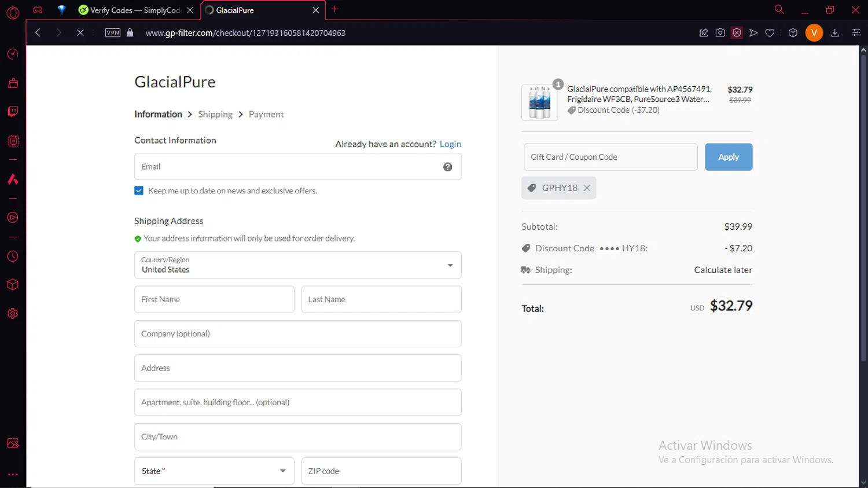Click the water filter product thumbnail
This screenshot has width=868, height=488.
[539, 102]
